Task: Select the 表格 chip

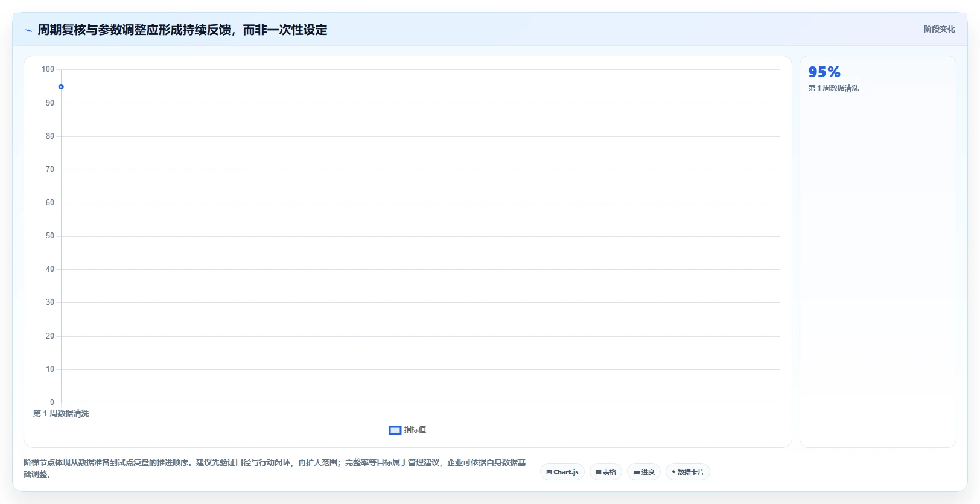Action: [x=606, y=472]
